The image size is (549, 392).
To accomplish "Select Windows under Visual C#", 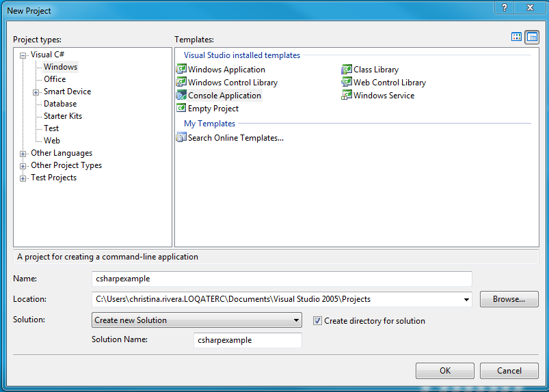I will pos(61,67).
